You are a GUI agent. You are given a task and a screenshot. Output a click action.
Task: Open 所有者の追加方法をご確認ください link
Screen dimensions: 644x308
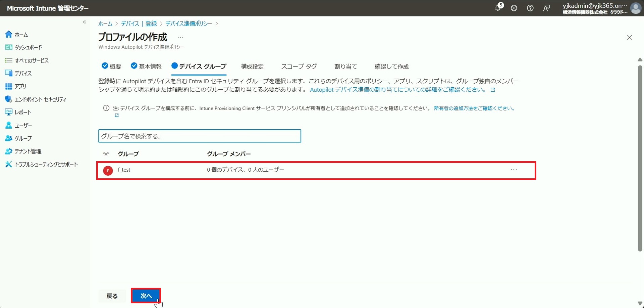pos(475,108)
